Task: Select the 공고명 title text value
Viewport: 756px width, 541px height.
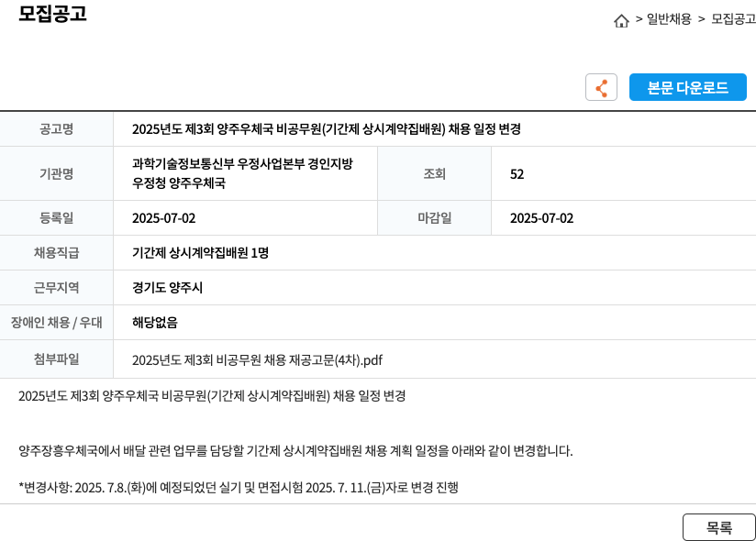Action: tap(327, 129)
